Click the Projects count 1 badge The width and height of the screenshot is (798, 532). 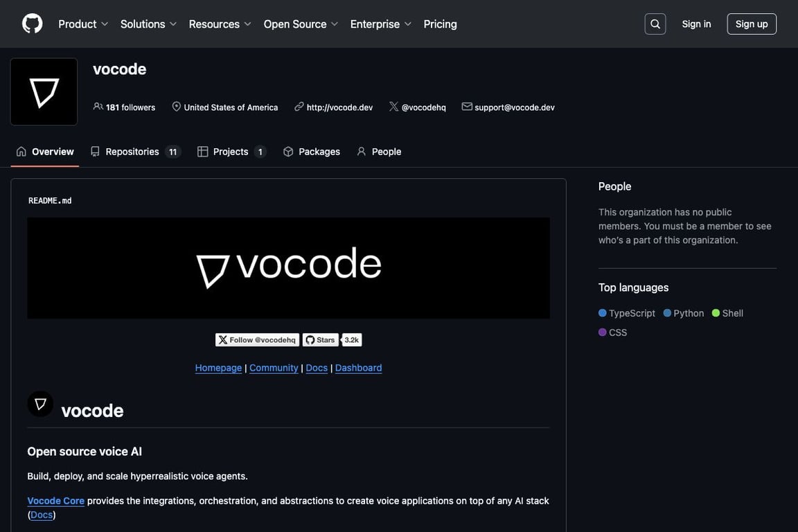tap(260, 152)
